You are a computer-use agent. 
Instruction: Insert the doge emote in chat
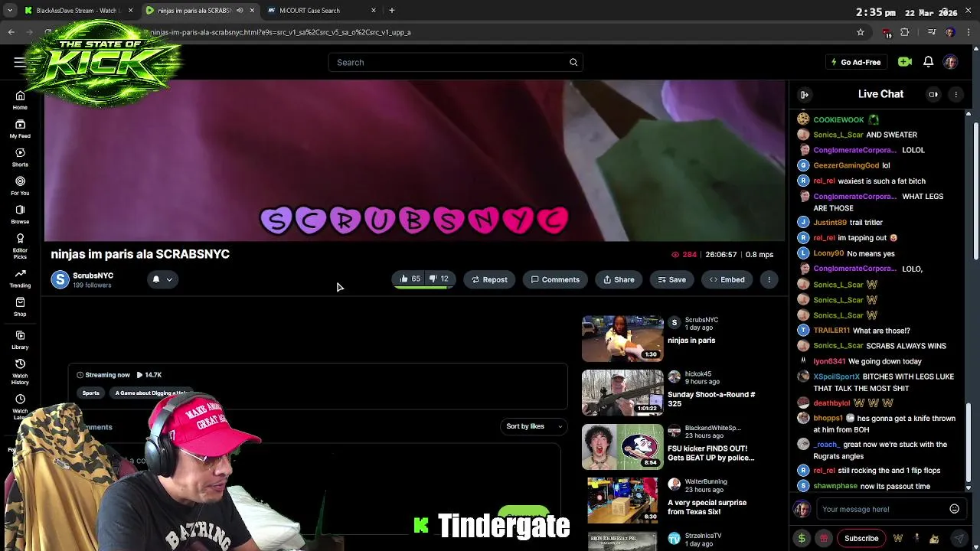[934, 539]
